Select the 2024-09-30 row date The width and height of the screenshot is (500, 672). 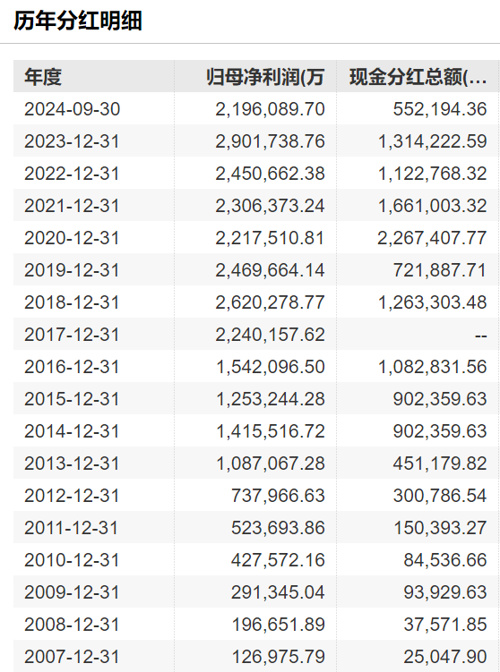coord(72,109)
